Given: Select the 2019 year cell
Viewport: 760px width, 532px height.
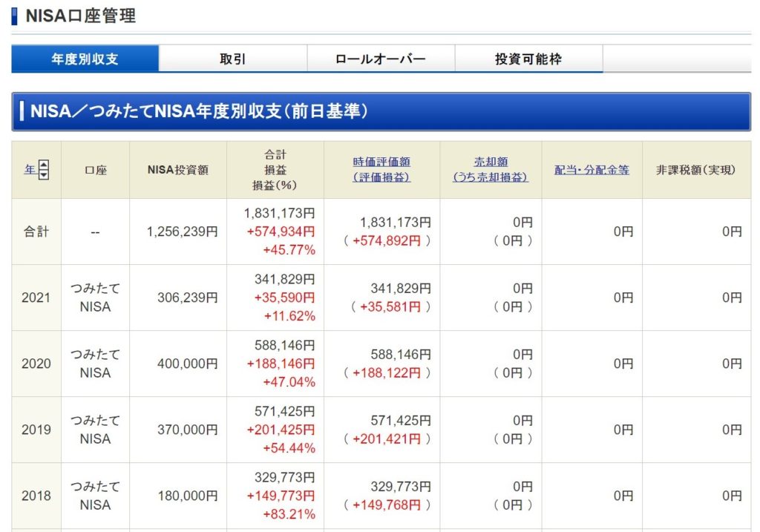Looking at the screenshot, I should click(x=36, y=430).
